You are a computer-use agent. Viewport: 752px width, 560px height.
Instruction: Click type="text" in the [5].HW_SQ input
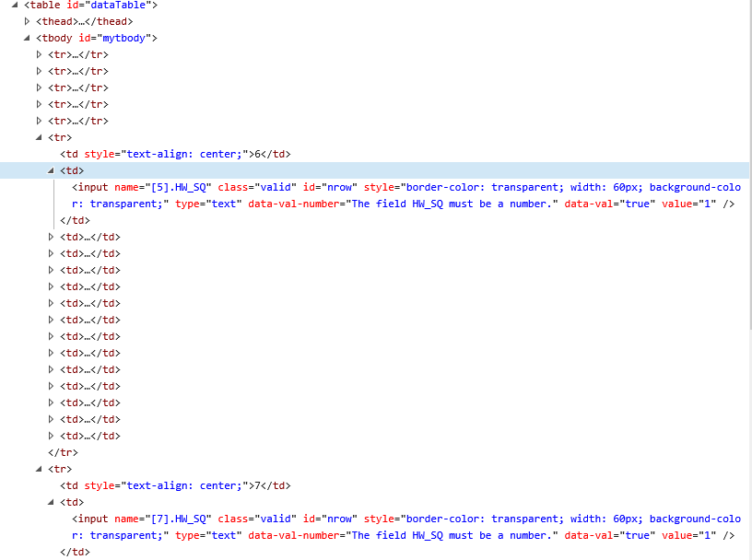click(208, 204)
